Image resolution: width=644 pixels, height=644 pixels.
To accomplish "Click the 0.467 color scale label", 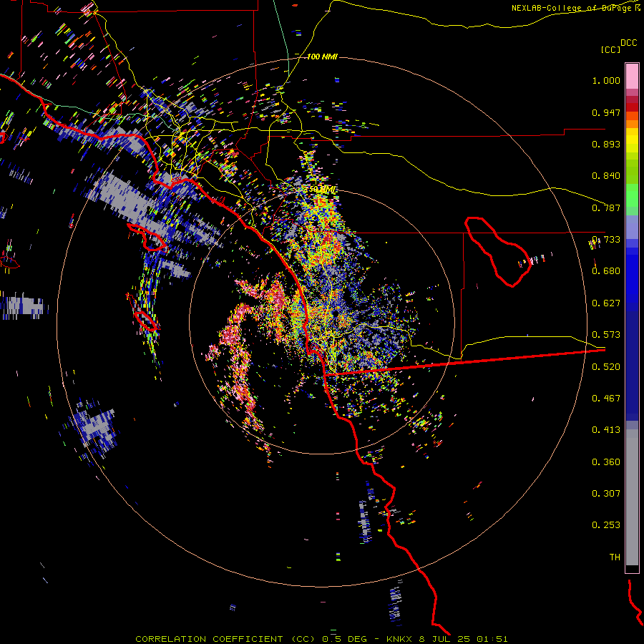I will (606, 399).
